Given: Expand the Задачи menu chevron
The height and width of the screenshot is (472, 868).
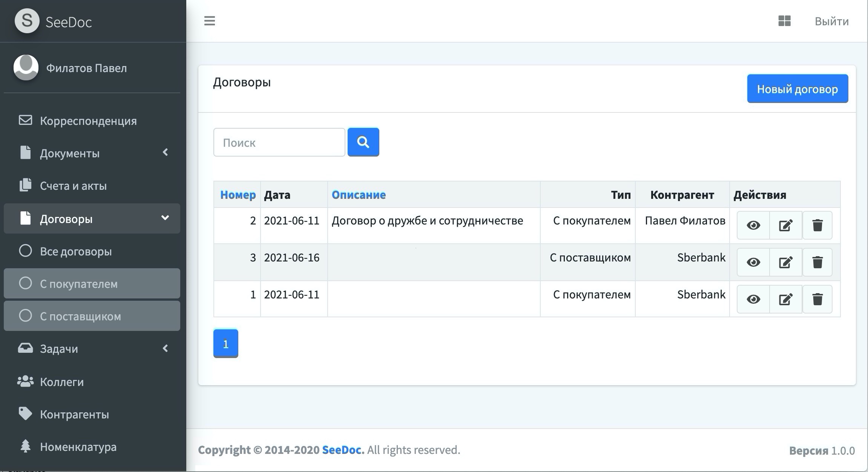Looking at the screenshot, I should [165, 348].
